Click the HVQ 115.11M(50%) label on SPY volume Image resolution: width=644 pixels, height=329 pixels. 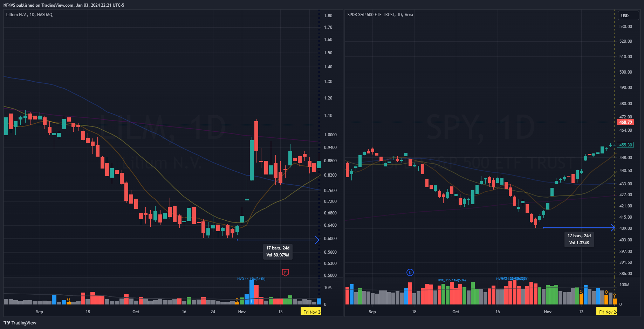(452, 280)
